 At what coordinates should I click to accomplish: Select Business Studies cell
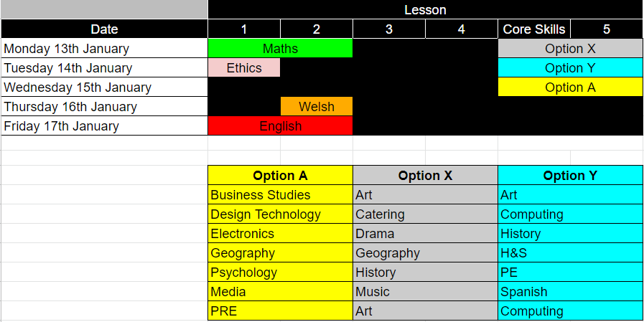coord(280,195)
